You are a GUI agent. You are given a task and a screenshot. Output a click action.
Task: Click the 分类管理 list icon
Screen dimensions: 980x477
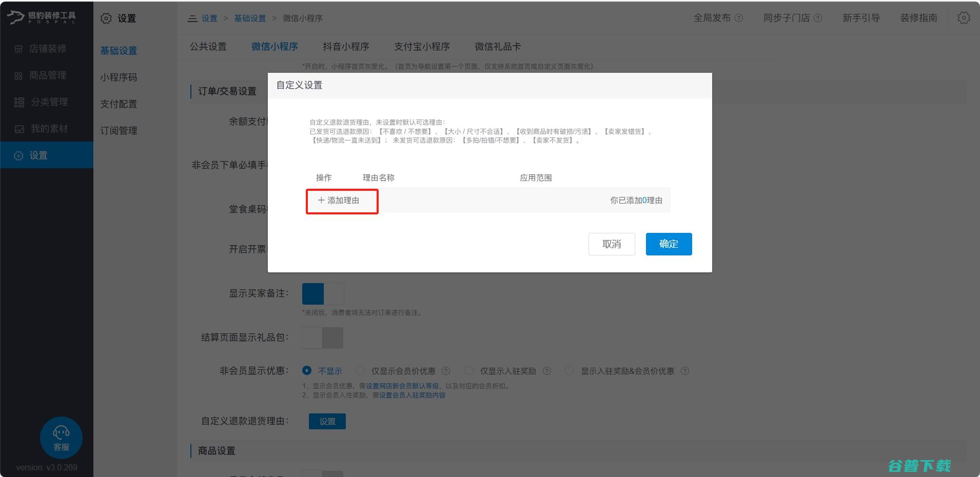(x=19, y=103)
